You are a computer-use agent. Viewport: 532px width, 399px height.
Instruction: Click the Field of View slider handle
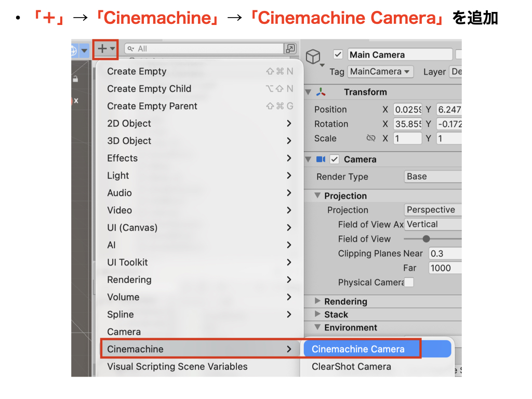(426, 239)
